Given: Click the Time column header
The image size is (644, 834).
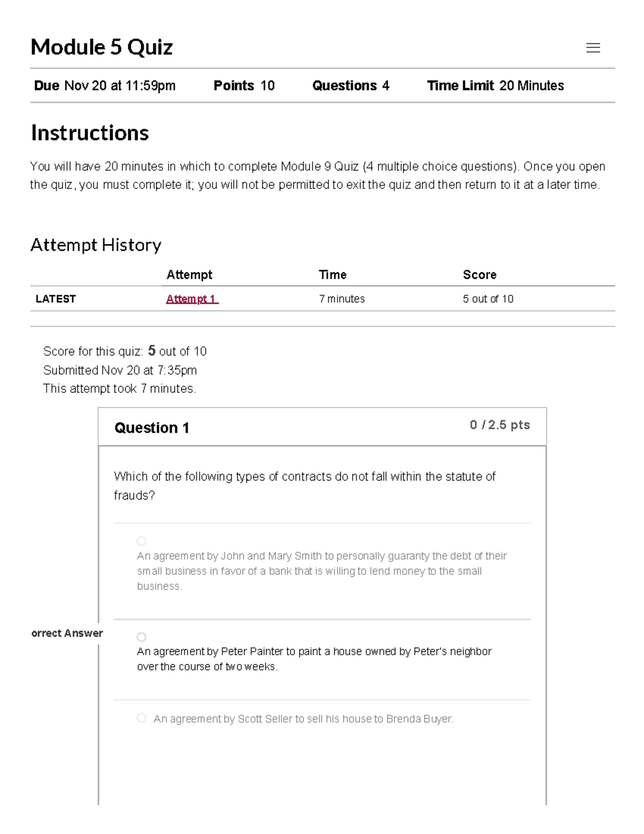Looking at the screenshot, I should point(333,274).
